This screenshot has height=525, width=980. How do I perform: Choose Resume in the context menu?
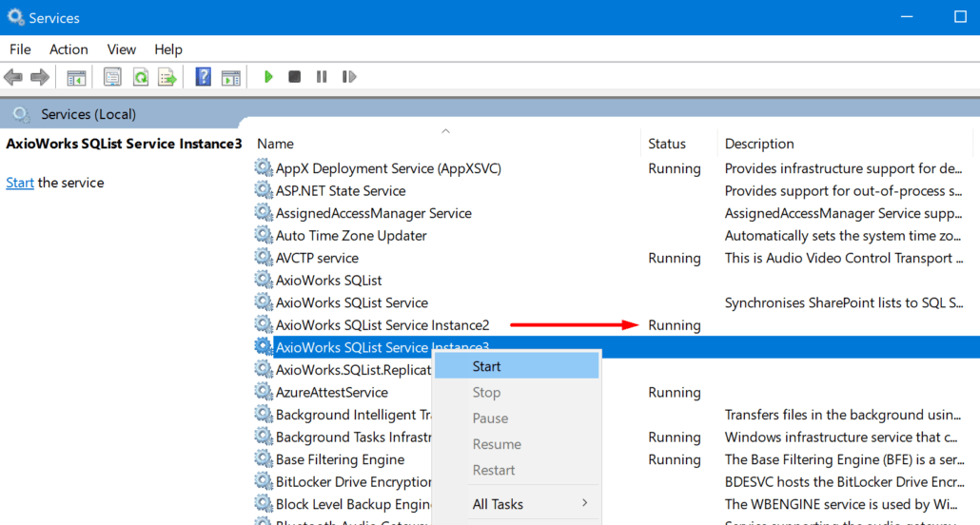[x=517, y=444]
